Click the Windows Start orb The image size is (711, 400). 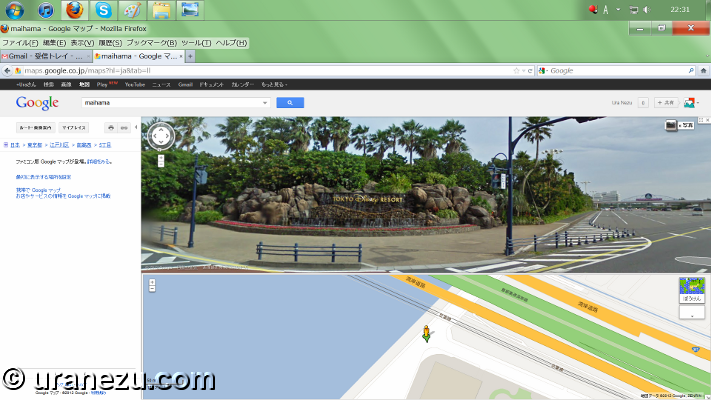15,10
